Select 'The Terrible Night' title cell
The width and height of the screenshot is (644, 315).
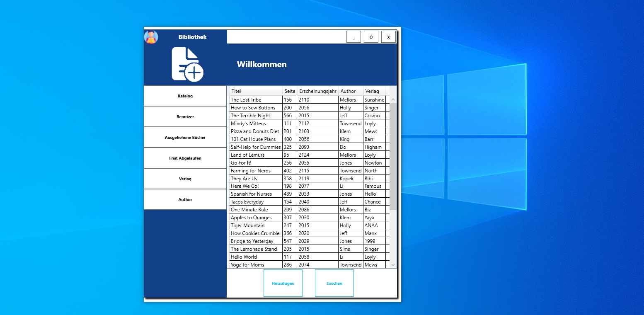256,115
